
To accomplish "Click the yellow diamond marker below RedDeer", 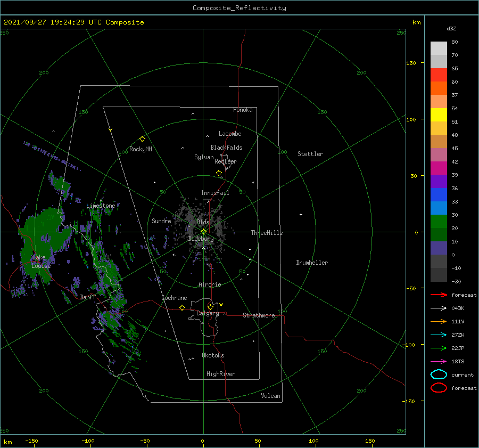I will pyautogui.click(x=219, y=173).
